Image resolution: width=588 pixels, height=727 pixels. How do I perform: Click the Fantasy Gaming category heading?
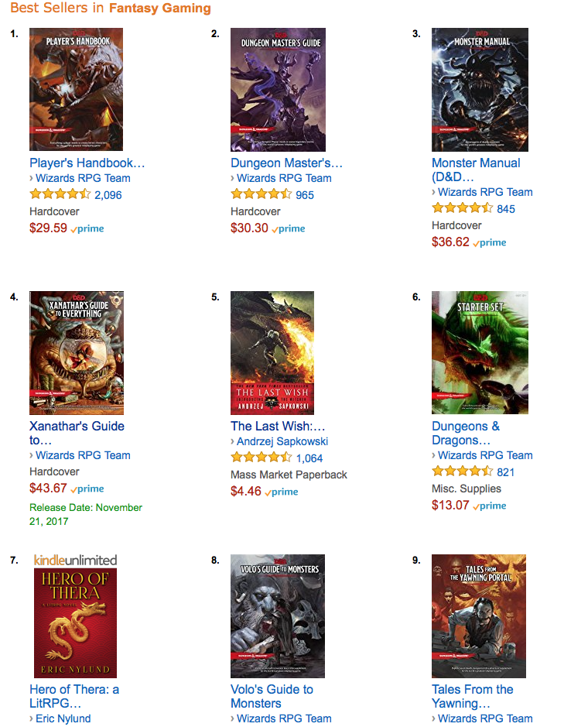click(x=160, y=8)
